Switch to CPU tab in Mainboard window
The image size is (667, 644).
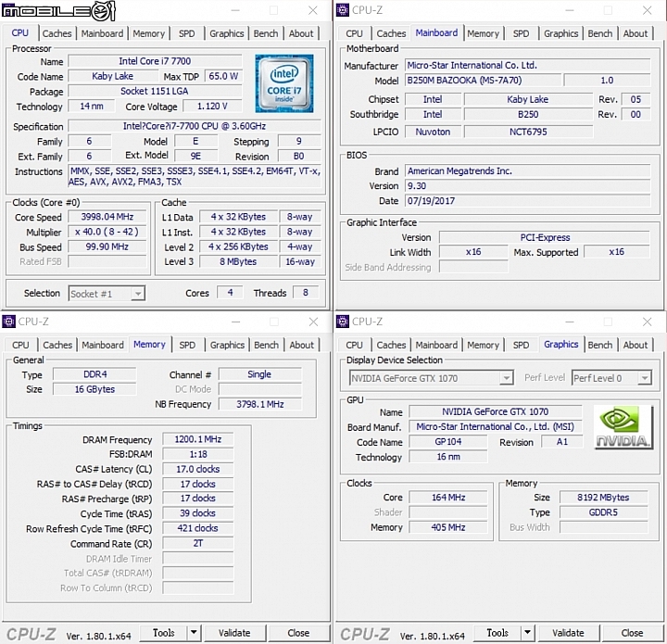point(354,33)
